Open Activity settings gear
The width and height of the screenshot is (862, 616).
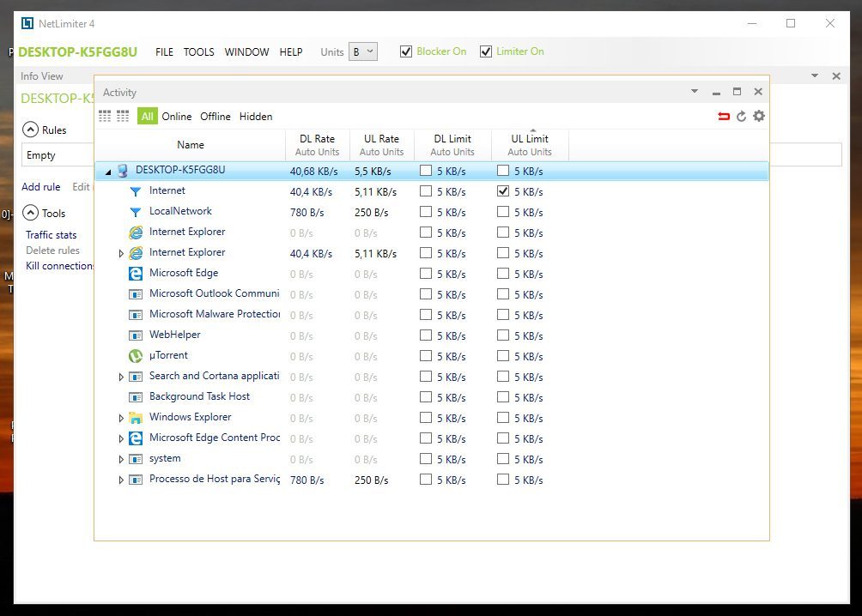(x=759, y=116)
